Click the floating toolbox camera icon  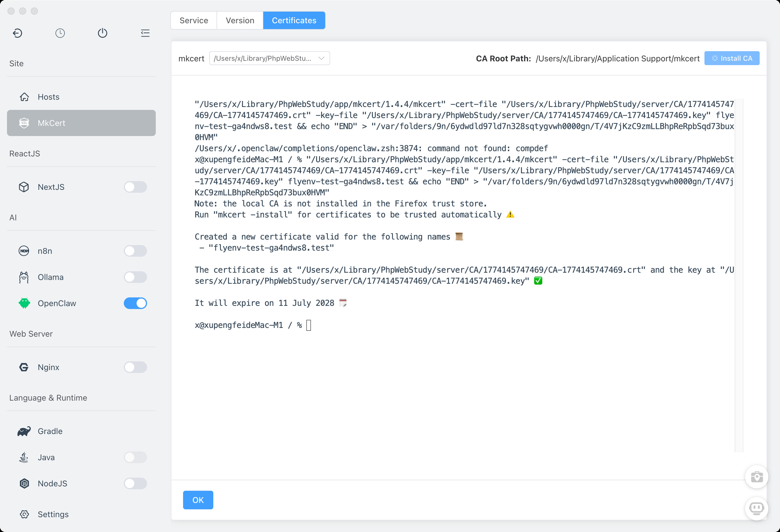point(756,476)
